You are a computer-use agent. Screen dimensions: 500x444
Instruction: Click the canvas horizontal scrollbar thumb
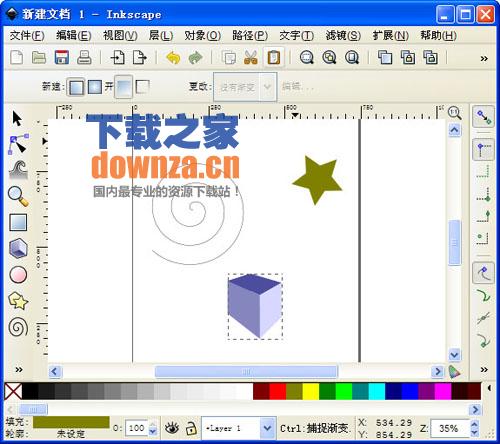[246, 371]
